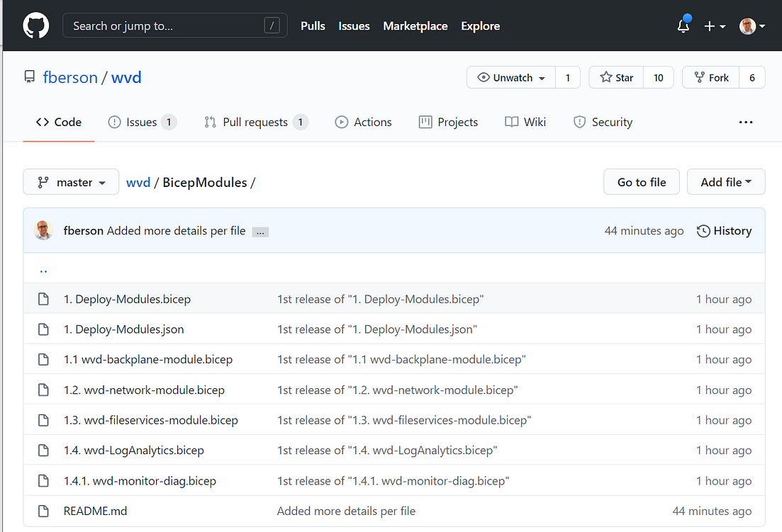
Task: Open commit '1st release of 1.4. wvd-LogAnalytics.bicep'
Action: click(x=387, y=451)
